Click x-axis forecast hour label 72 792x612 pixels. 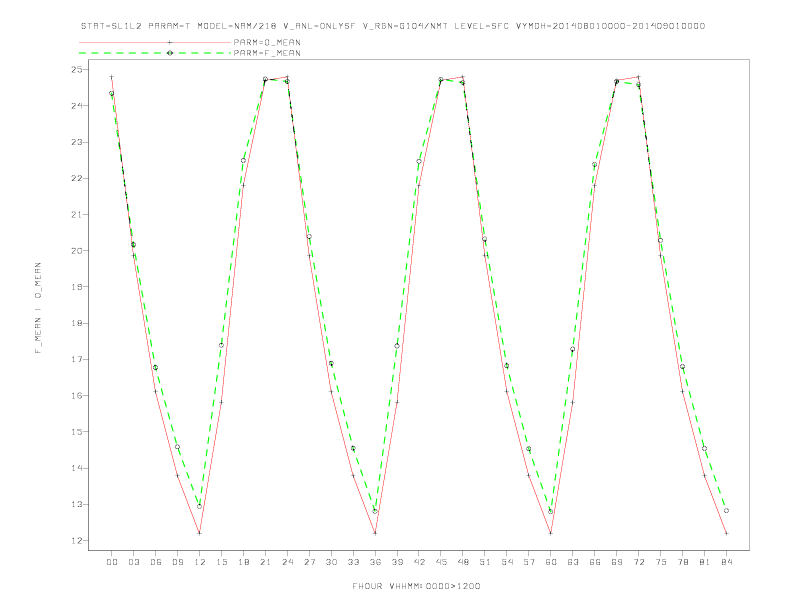(638, 562)
